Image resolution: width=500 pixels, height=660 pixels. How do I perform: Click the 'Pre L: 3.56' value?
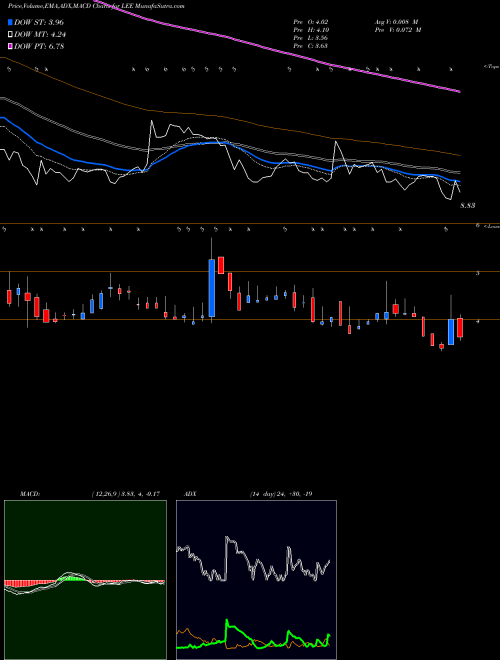point(311,38)
